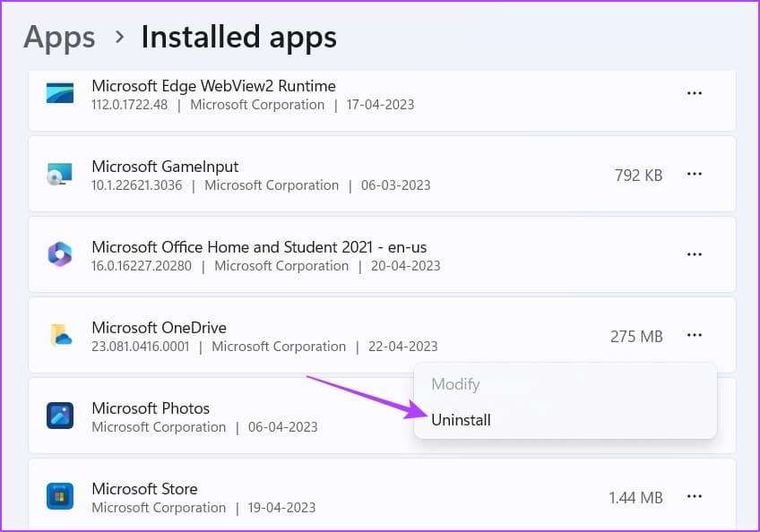Choose Uninstall from the context menu
Image resolution: width=760 pixels, height=532 pixels.
click(x=461, y=419)
